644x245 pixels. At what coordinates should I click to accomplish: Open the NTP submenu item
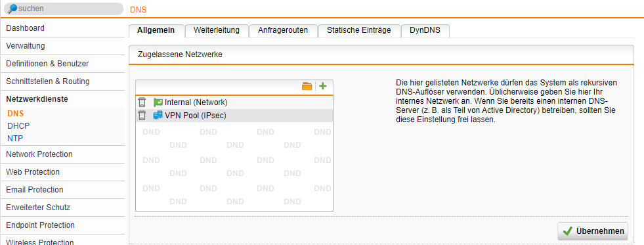pyautogui.click(x=16, y=139)
